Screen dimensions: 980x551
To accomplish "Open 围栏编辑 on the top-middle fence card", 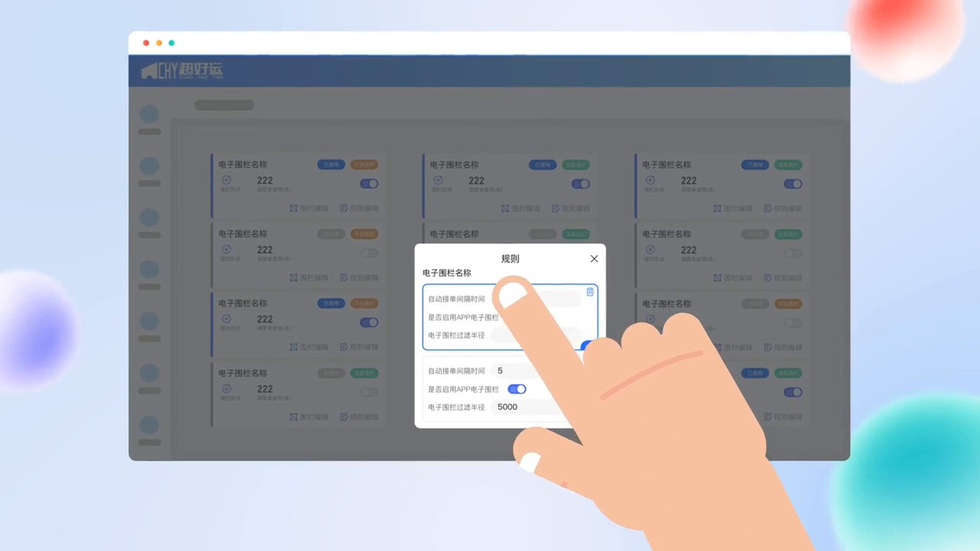I will [x=521, y=208].
